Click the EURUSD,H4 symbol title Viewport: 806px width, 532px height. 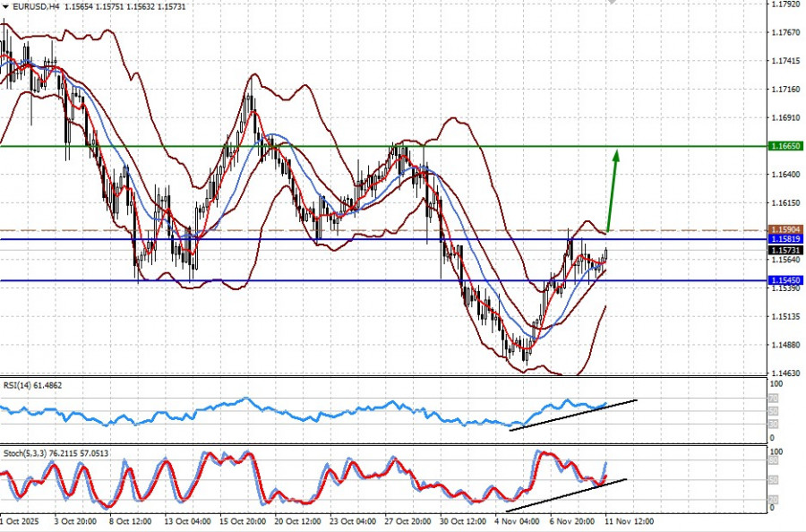(x=35, y=6)
